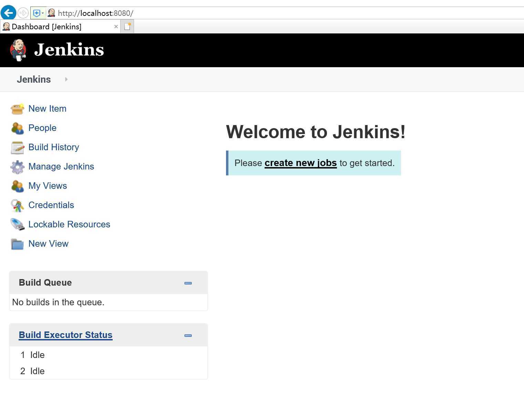524x420 pixels.
Task: Click the Manage Jenkins gear icon
Action: coord(17,167)
